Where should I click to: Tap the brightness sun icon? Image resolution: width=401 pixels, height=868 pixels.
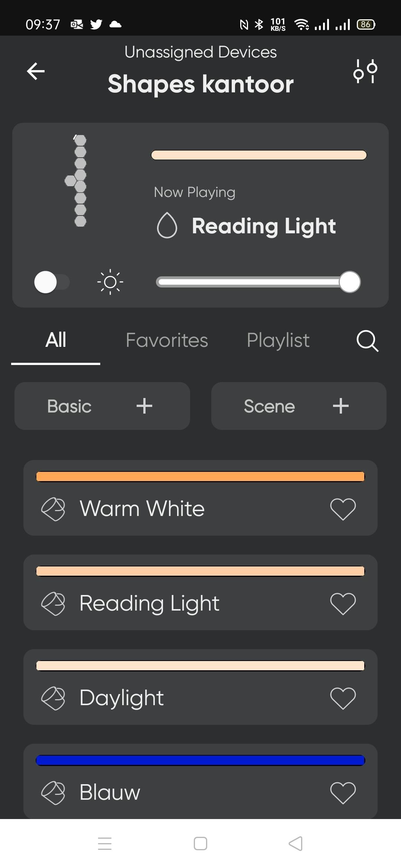pyautogui.click(x=110, y=282)
